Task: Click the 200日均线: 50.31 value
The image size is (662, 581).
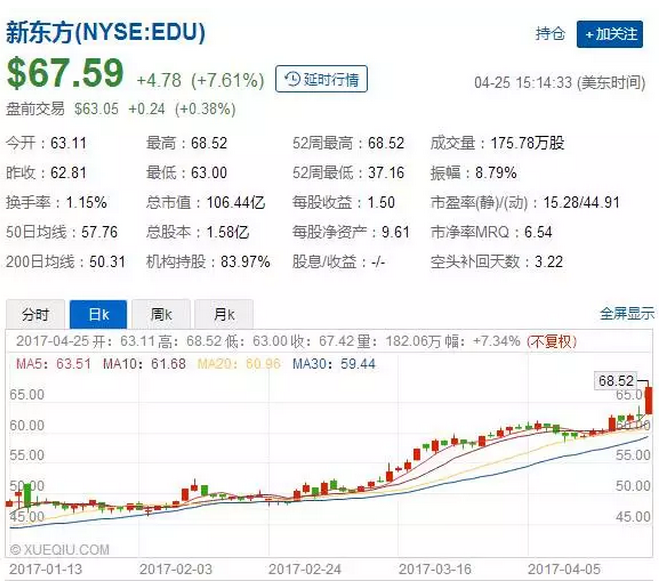Action: (107, 262)
